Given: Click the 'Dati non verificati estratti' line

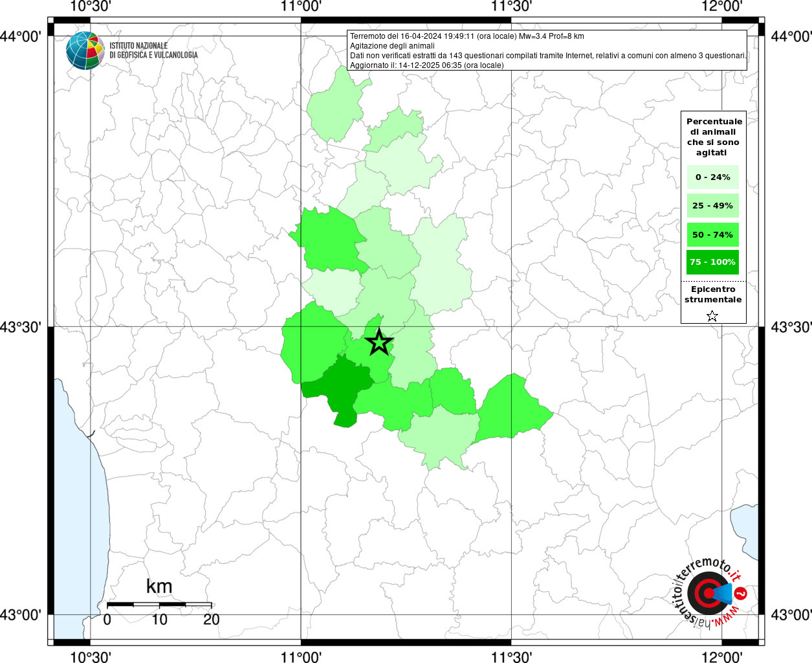Looking at the screenshot, I should [549, 56].
